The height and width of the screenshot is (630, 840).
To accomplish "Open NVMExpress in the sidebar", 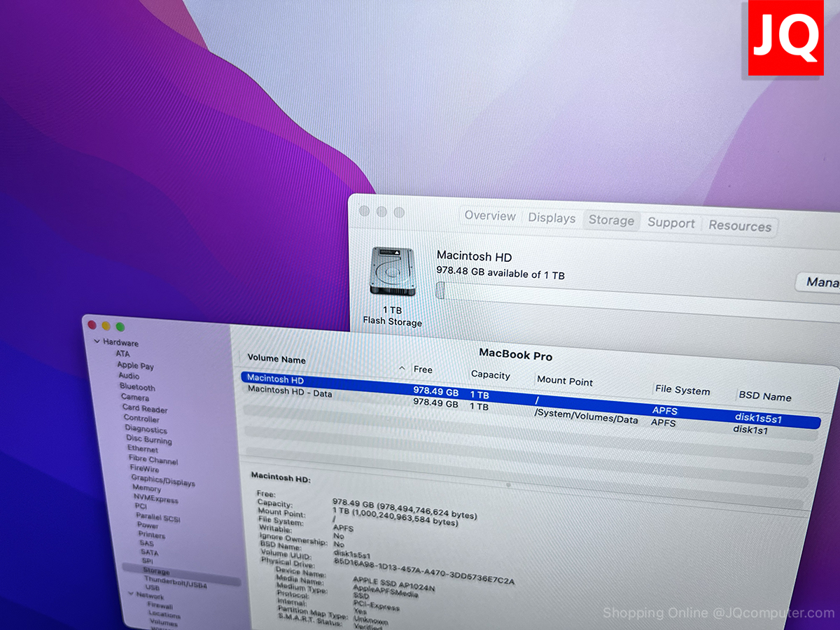I will (155, 498).
